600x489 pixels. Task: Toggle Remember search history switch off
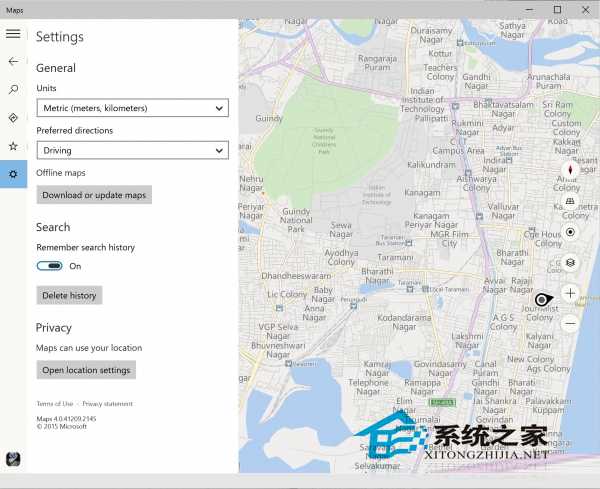[50, 266]
